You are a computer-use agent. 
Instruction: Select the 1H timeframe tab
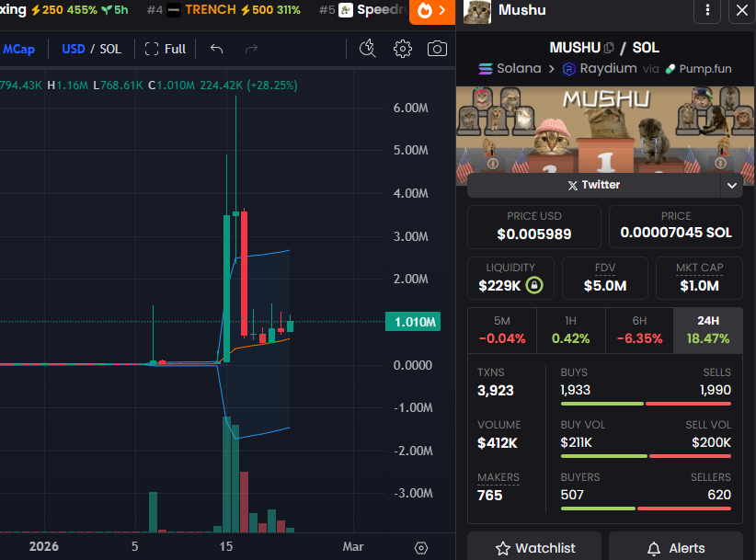570,331
